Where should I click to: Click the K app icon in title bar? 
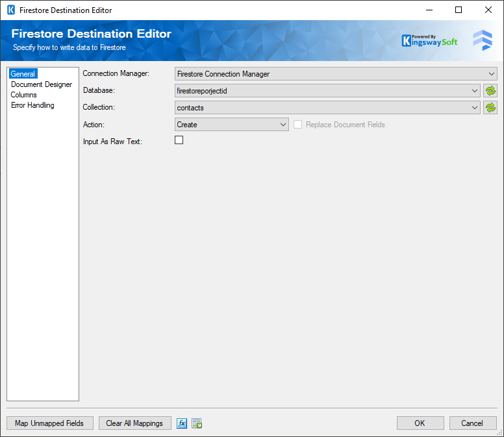point(11,10)
